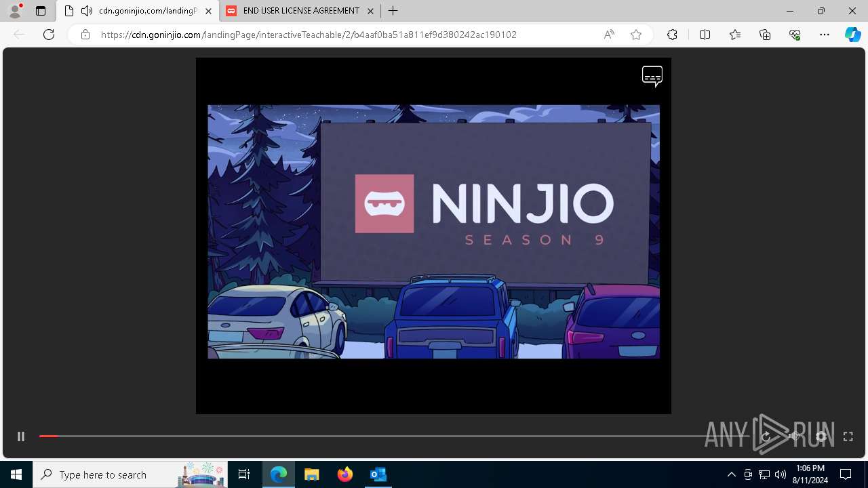Screen dimensions: 868x488
Task: Open File Explorer from taskbar
Action: click(311, 474)
